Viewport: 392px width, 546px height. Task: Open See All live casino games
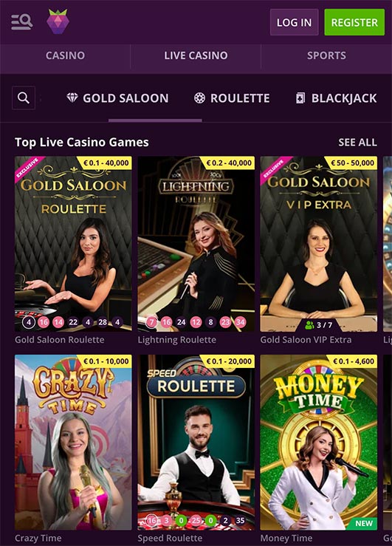pos(357,142)
